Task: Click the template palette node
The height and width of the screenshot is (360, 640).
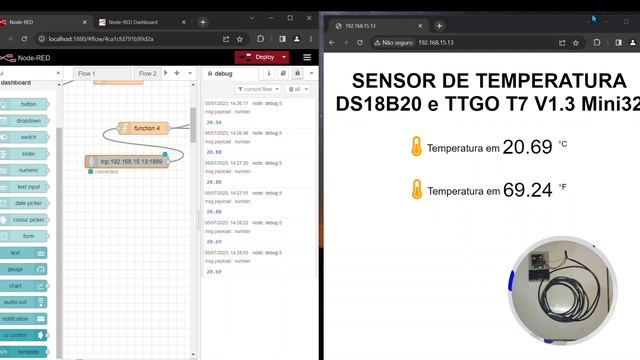Action: pyautogui.click(x=23, y=351)
